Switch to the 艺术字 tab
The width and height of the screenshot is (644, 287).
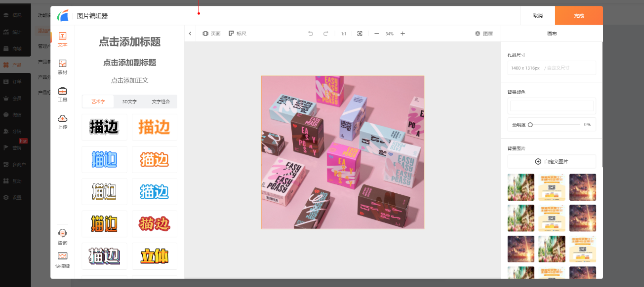click(x=98, y=102)
